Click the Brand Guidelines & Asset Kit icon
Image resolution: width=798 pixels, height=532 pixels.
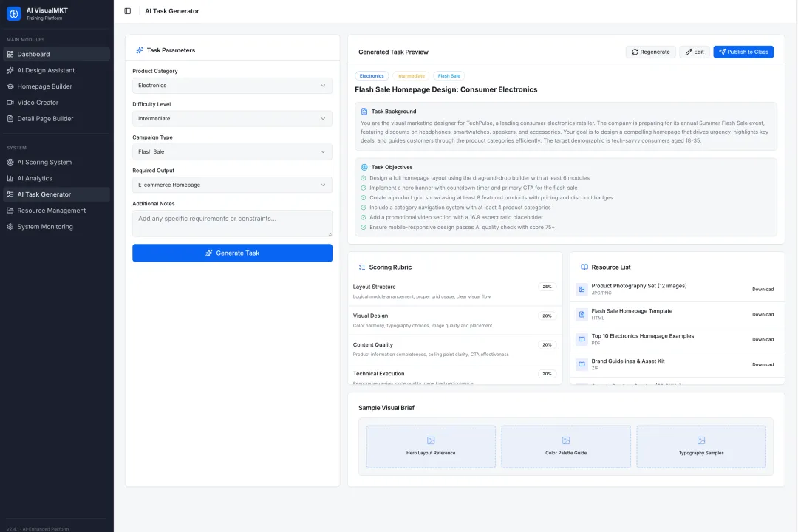coord(582,364)
